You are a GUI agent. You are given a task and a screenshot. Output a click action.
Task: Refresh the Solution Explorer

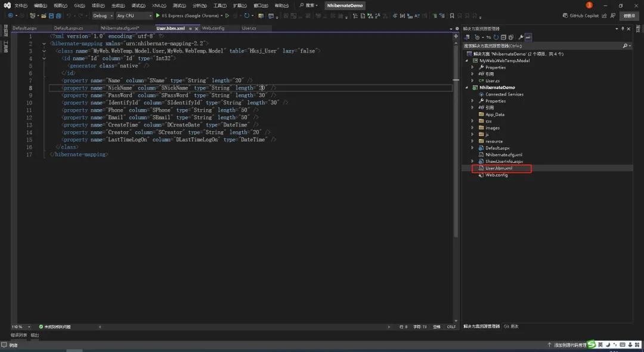tap(497, 36)
